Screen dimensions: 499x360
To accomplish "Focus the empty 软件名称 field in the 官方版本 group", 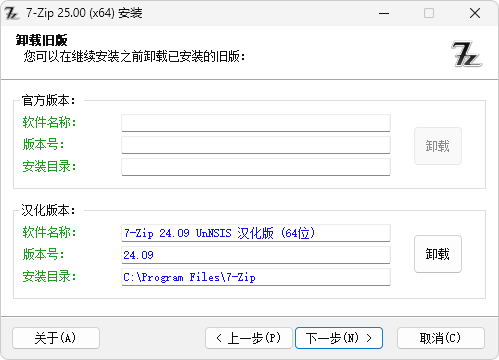I will 256,123.
